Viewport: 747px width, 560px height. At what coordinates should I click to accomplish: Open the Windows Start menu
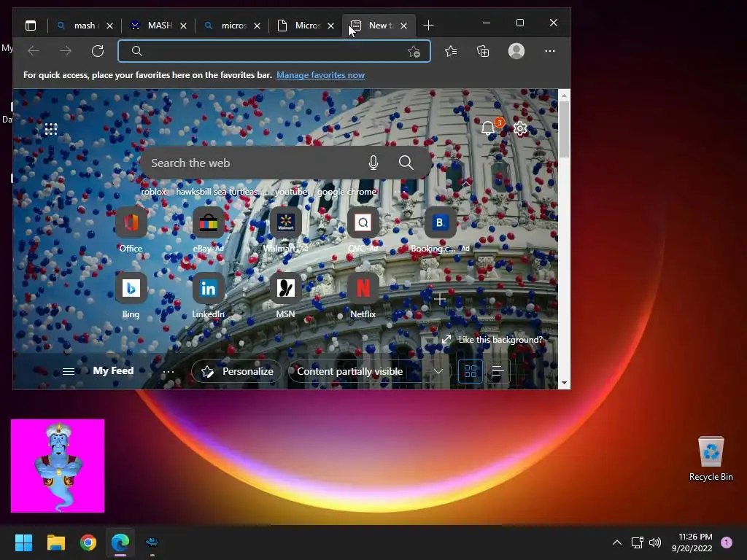point(24,542)
